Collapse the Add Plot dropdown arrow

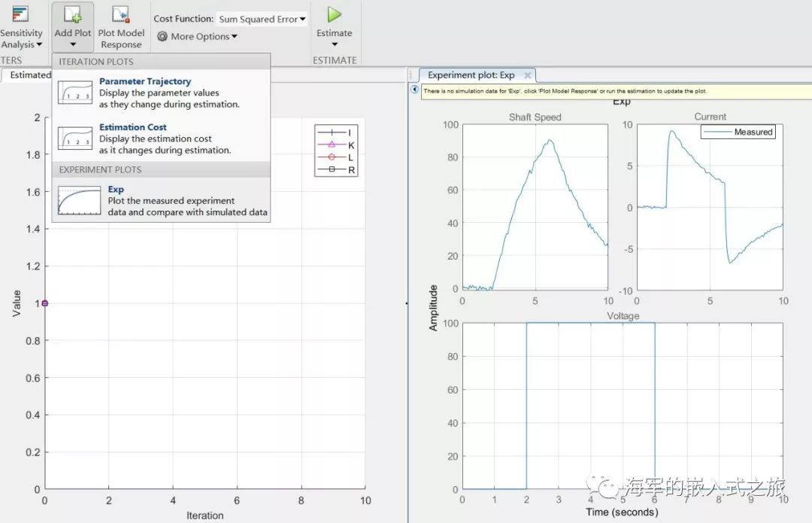[73, 44]
